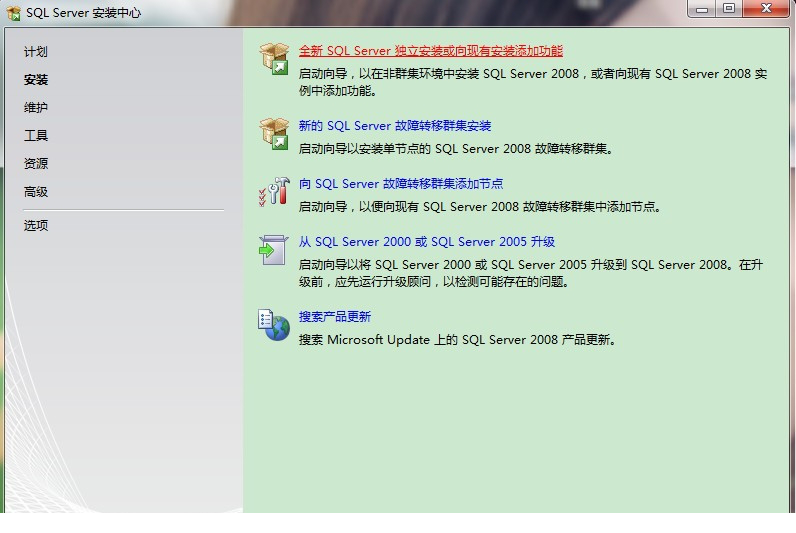Open 选项 in the sidebar

pyautogui.click(x=36, y=225)
